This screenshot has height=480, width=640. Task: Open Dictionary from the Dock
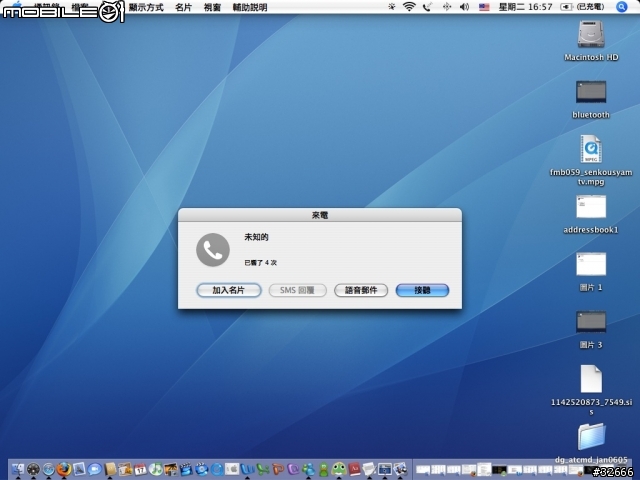[x=354, y=469]
